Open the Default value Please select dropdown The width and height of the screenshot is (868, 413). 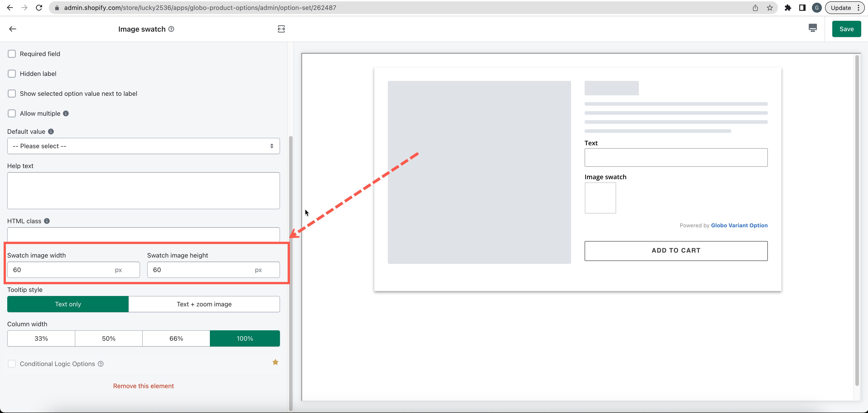(x=143, y=146)
